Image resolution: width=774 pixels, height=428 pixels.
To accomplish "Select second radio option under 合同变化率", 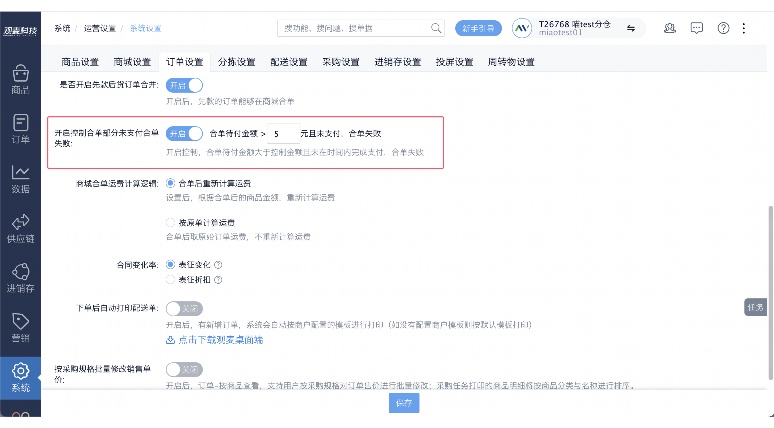I will coord(170,279).
